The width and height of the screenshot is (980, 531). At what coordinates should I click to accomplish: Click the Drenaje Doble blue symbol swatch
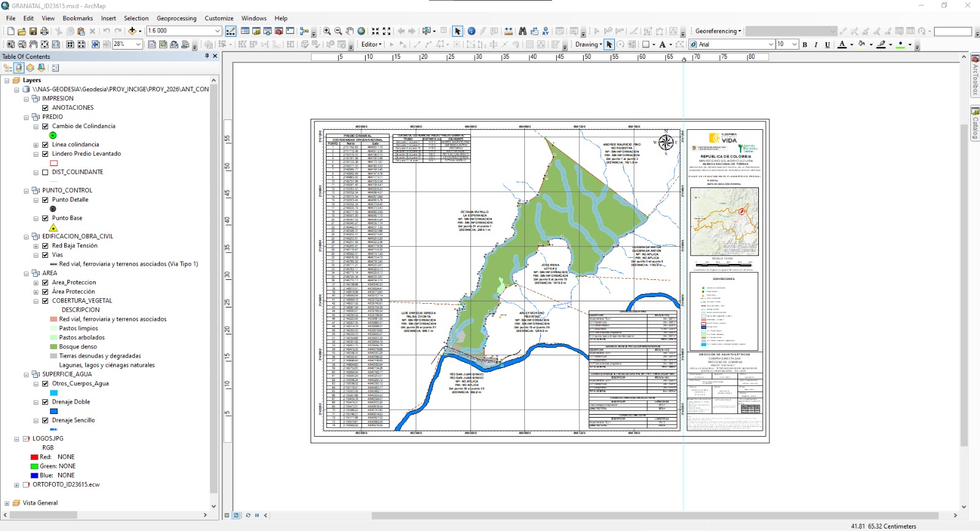53,412
